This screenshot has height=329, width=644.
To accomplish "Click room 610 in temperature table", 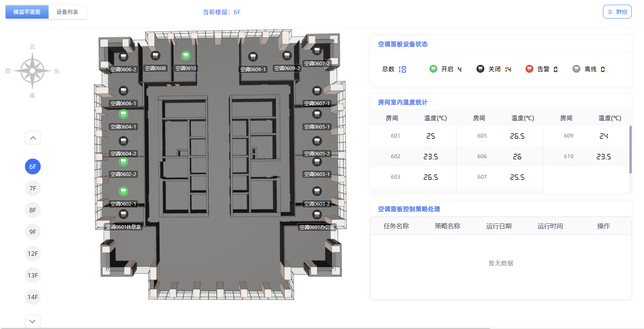I will (569, 156).
